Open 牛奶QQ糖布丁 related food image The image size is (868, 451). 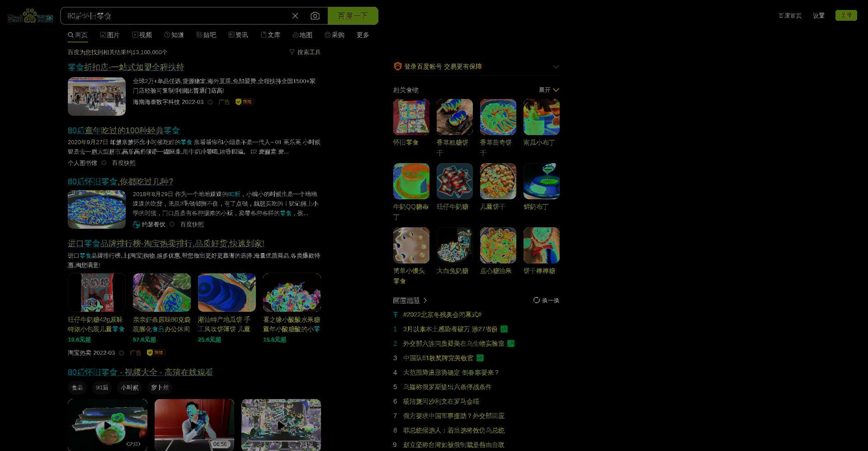[x=411, y=181]
